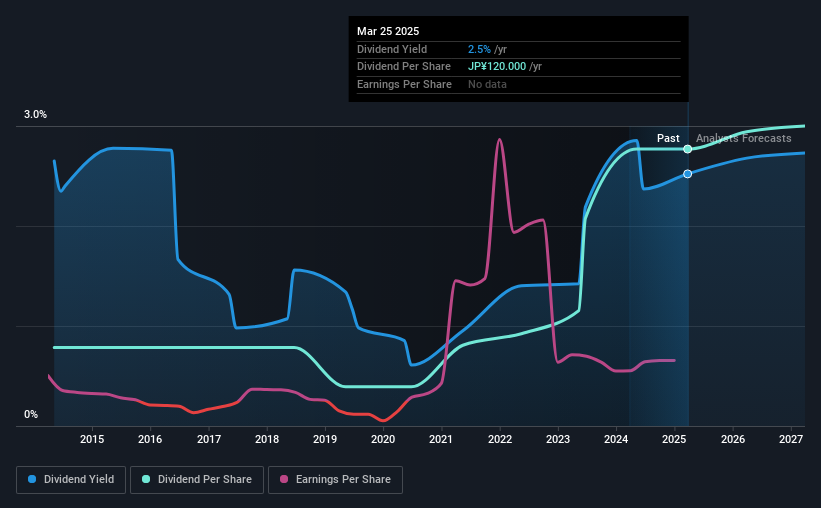Click the 2026 x-axis label
The width and height of the screenshot is (821, 508).
[x=733, y=439]
